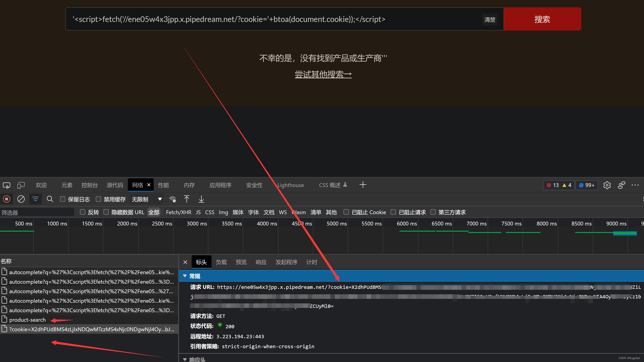644x362 pixels.
Task: Click the 筛选器 filter input
Action: point(37,212)
